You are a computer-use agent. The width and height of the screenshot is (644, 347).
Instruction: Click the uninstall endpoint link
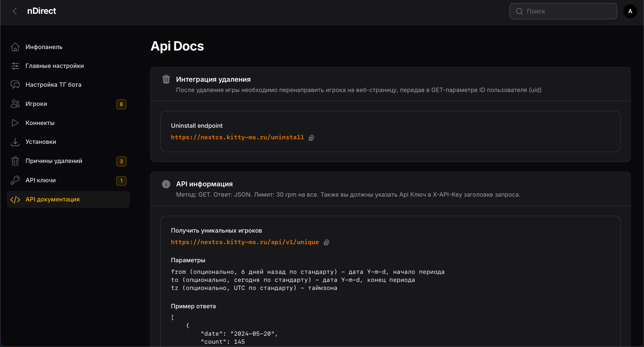point(237,137)
